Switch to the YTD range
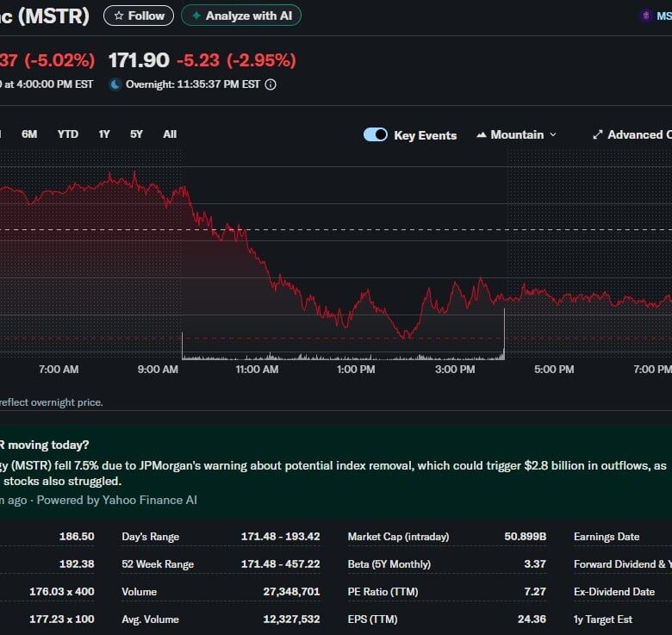 click(x=67, y=134)
